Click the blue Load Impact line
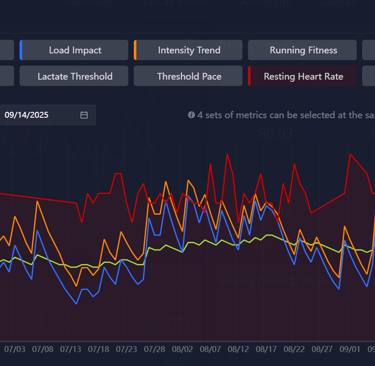This screenshot has height=366, width=375. click(x=76, y=303)
